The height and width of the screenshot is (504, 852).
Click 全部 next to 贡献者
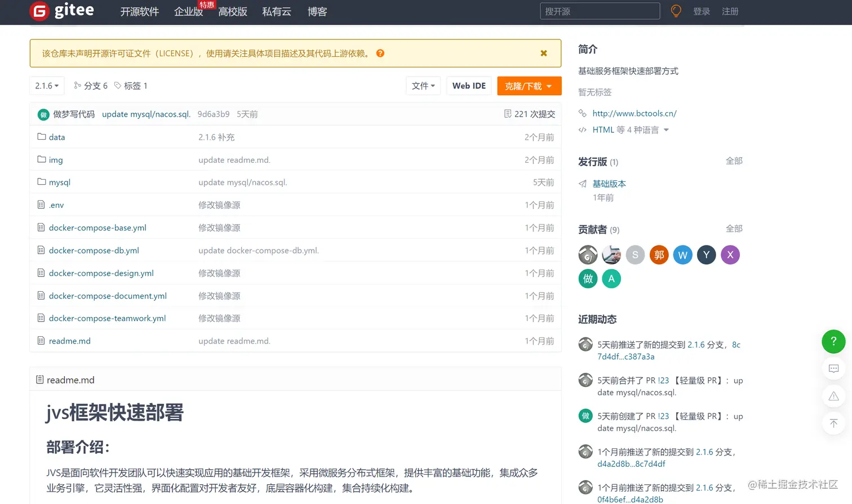point(734,229)
